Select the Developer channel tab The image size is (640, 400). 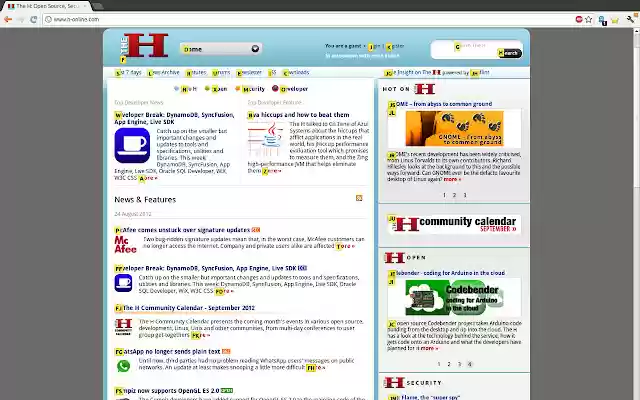tap(290, 89)
